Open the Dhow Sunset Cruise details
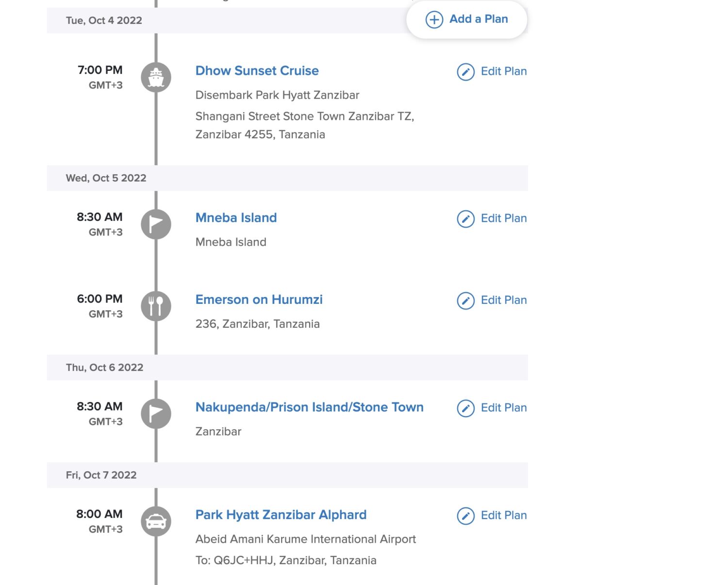The image size is (728, 585). point(257,71)
